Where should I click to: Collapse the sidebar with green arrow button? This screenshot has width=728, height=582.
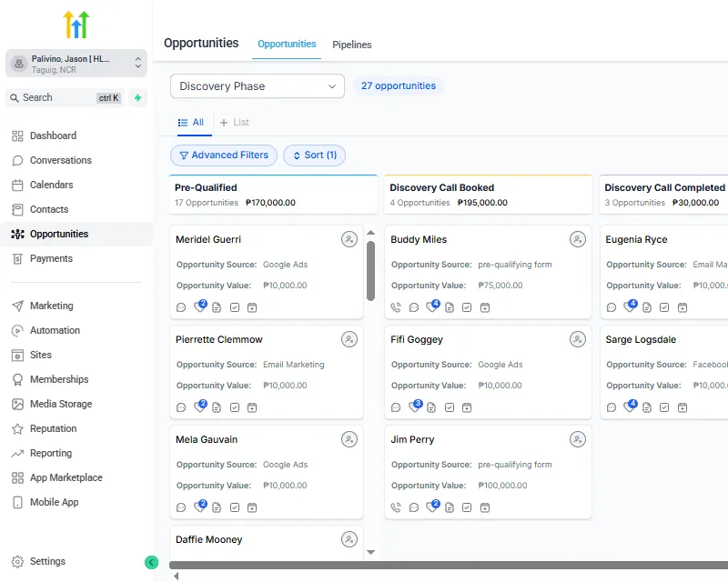tap(151, 562)
